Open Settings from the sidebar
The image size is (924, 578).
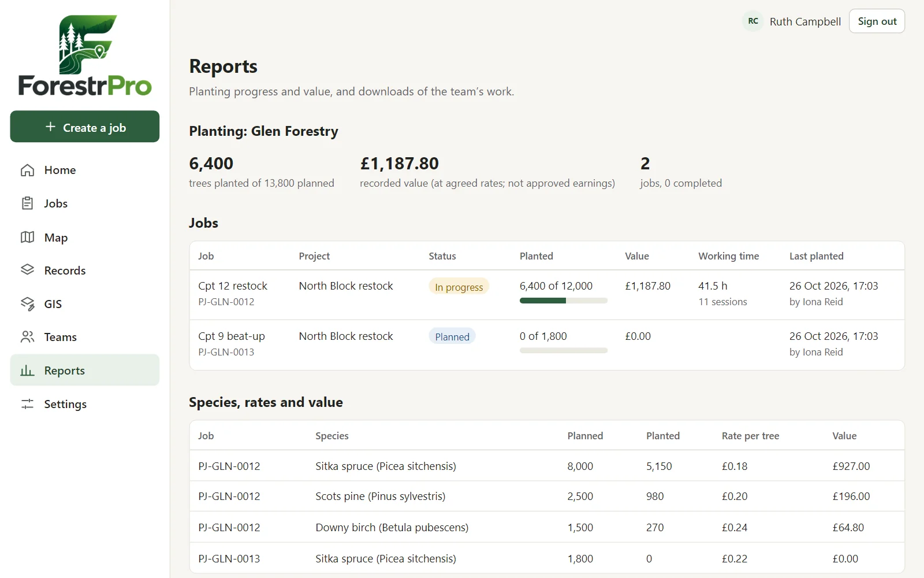(85, 404)
